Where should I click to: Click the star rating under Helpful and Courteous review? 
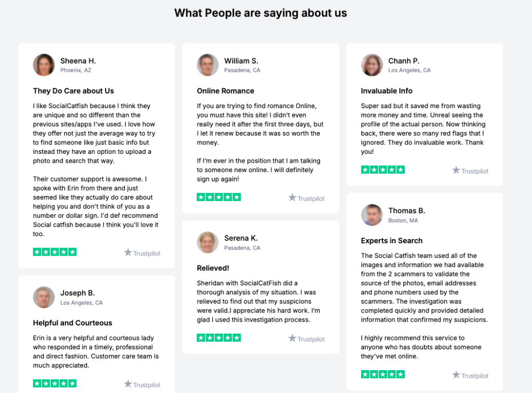point(55,384)
